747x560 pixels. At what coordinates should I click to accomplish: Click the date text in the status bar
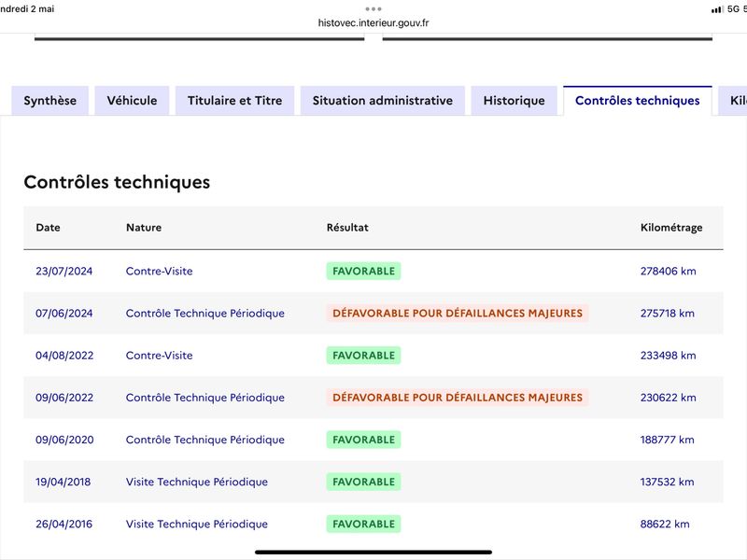(x=27, y=9)
